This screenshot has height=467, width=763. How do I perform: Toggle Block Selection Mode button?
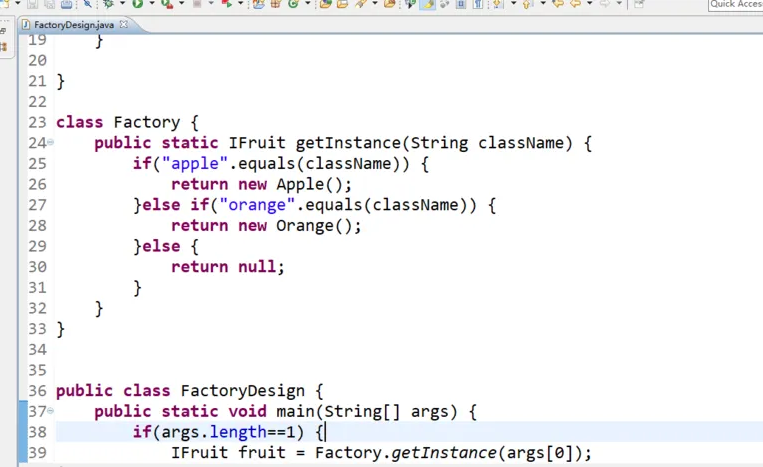click(x=461, y=4)
